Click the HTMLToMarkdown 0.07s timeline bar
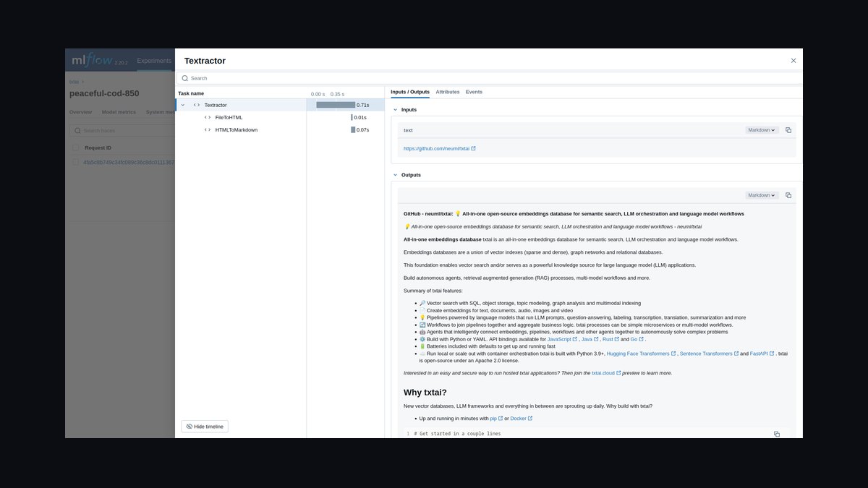 (353, 130)
